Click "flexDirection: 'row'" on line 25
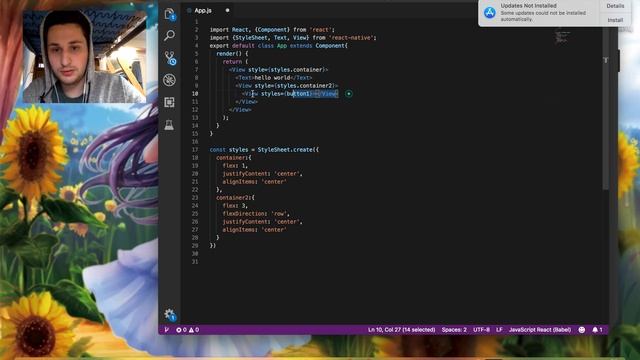The height and width of the screenshot is (360, 640). 256,214
